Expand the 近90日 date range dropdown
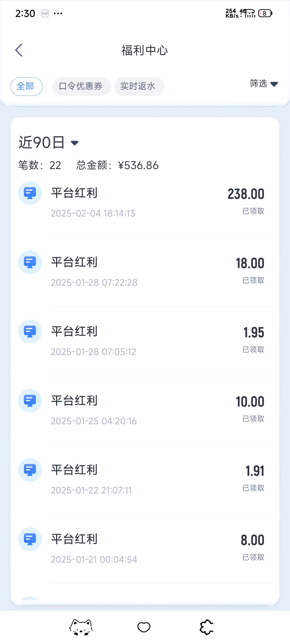Viewport: 290px width, 644px height. pyautogui.click(x=48, y=142)
